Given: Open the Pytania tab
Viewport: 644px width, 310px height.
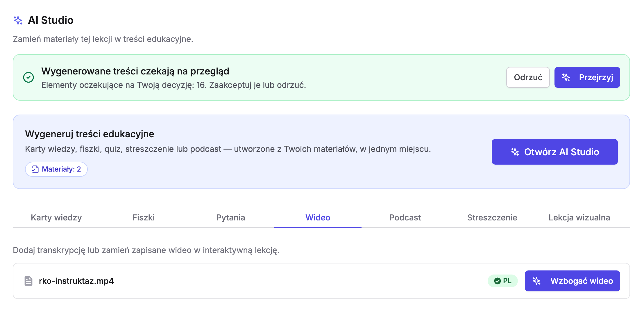Looking at the screenshot, I should pyautogui.click(x=231, y=218).
